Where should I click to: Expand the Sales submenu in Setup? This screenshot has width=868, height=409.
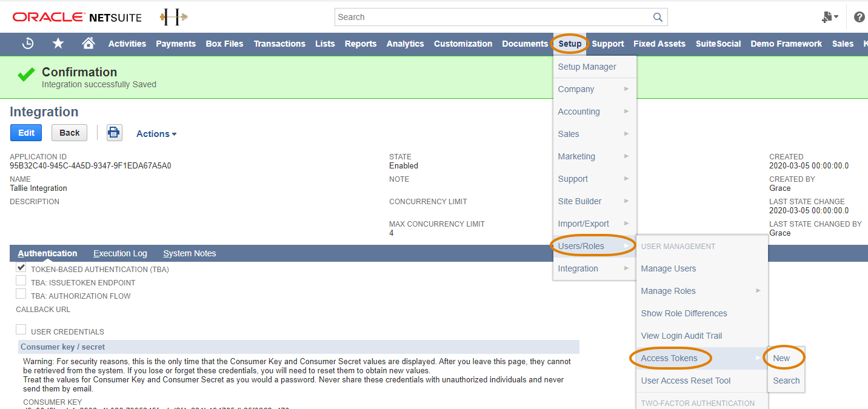pyautogui.click(x=595, y=134)
